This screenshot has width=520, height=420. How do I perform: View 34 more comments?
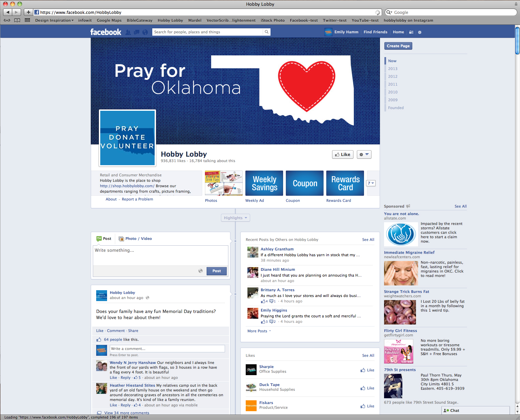[x=127, y=413]
